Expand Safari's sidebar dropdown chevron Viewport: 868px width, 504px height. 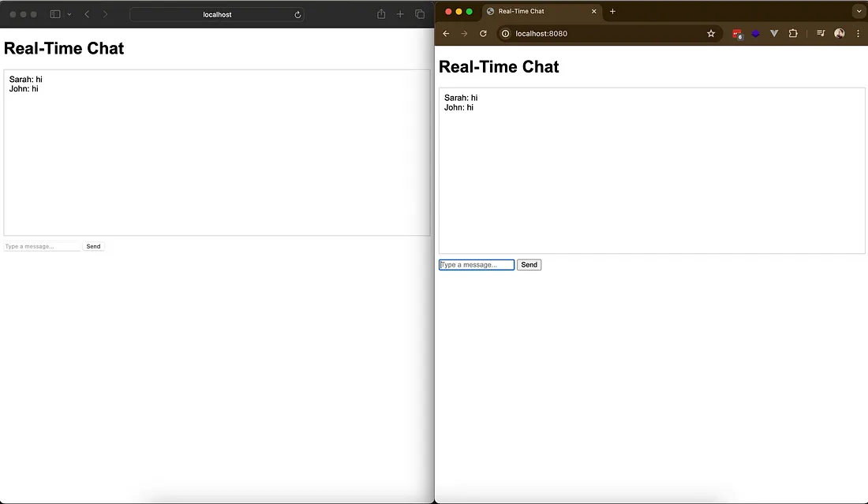[69, 14]
